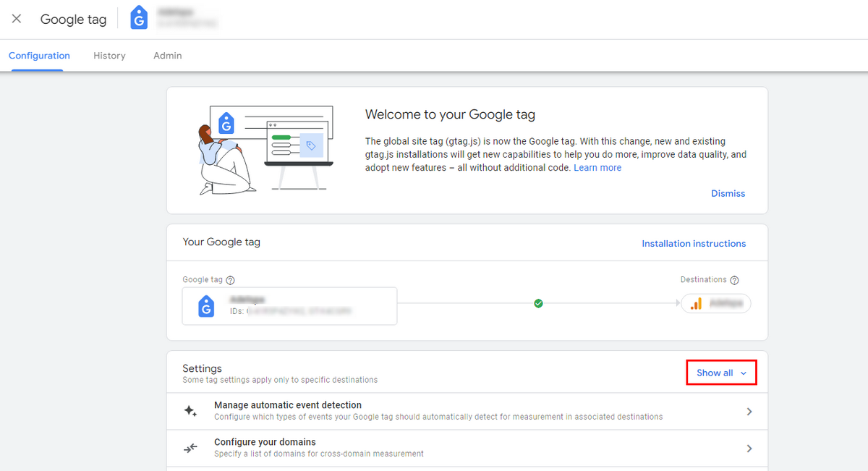Image resolution: width=868 pixels, height=471 pixels.
Task: Click the Analytics bar chart icon
Action: click(x=696, y=304)
